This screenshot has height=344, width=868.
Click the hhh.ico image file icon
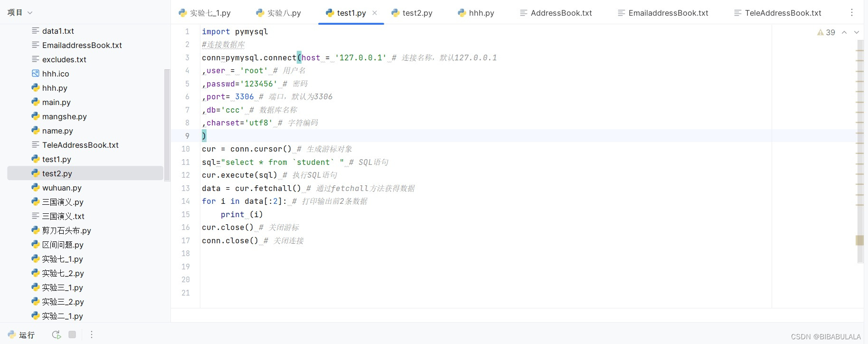pos(36,73)
